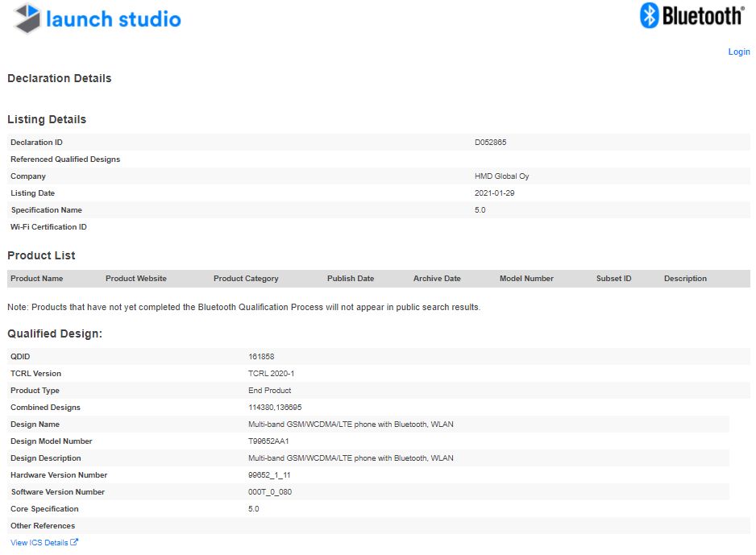Click the Subset ID column header

coord(613,279)
